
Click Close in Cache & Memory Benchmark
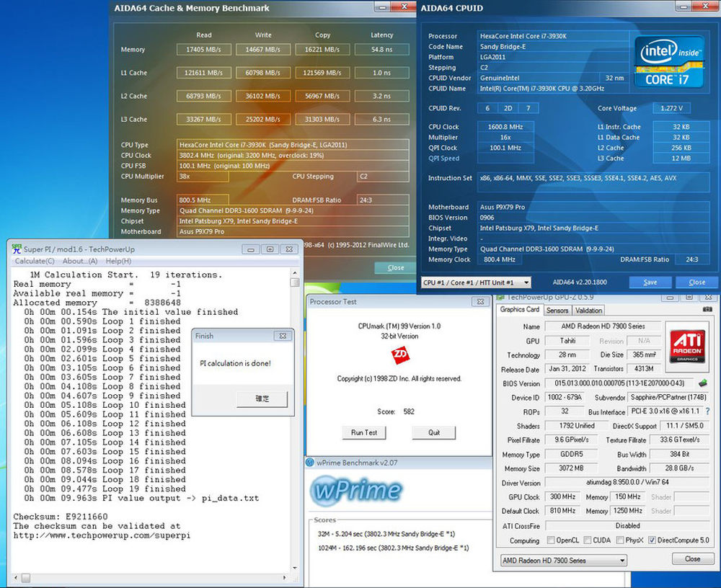[x=395, y=267]
